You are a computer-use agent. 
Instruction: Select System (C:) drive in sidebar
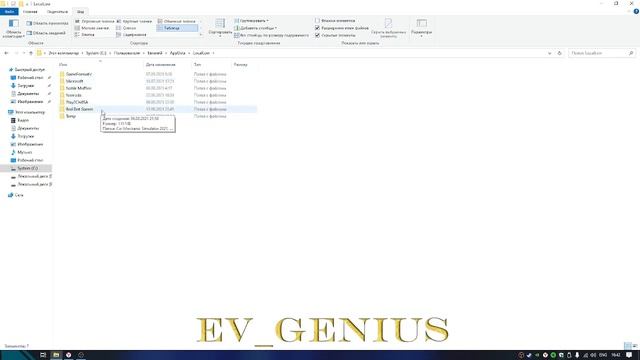(x=27, y=168)
